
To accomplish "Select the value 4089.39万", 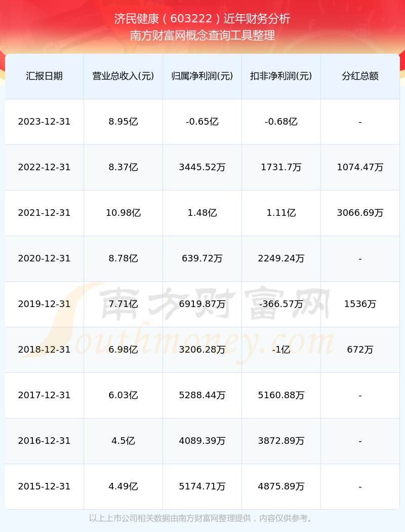I will 202,441.
